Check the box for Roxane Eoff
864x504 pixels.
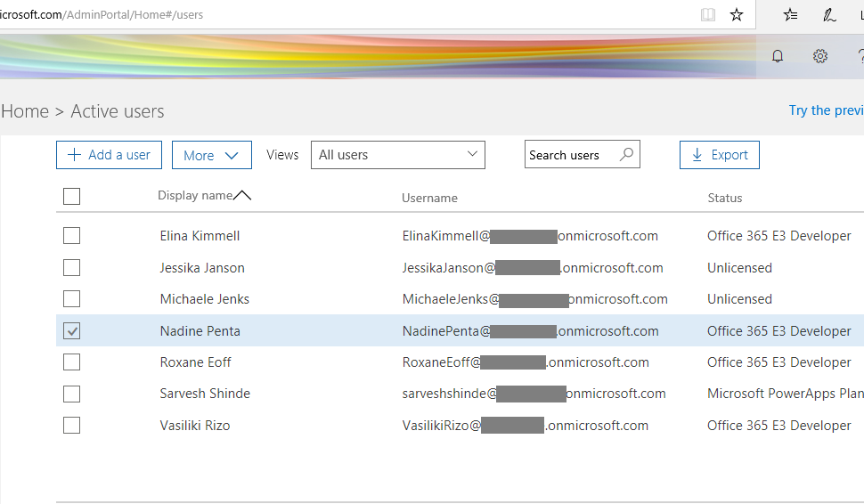(x=71, y=362)
